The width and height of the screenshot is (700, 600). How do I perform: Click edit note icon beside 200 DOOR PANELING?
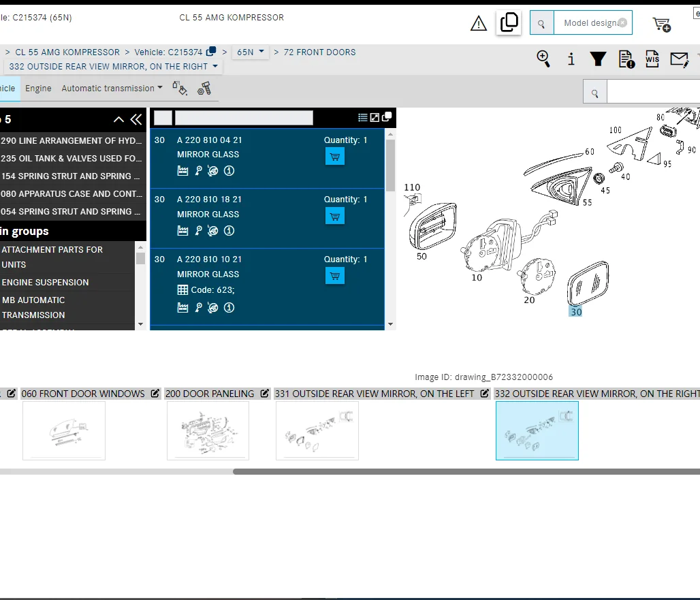[265, 394]
